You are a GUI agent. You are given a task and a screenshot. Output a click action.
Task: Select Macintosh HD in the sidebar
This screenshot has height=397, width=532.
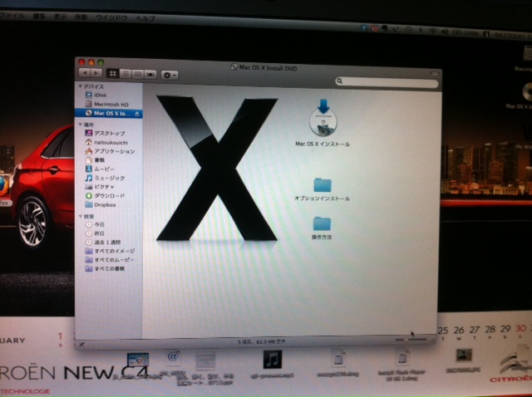[109, 105]
